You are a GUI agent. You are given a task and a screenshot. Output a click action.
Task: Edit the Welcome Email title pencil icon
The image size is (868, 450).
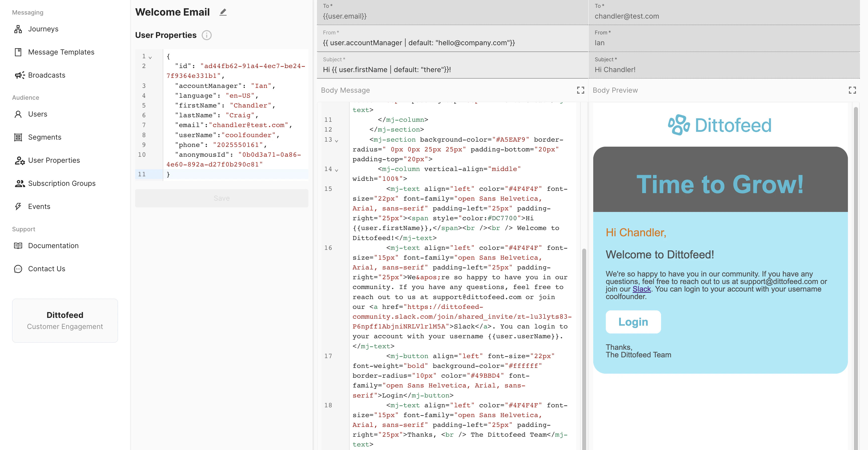223,13
